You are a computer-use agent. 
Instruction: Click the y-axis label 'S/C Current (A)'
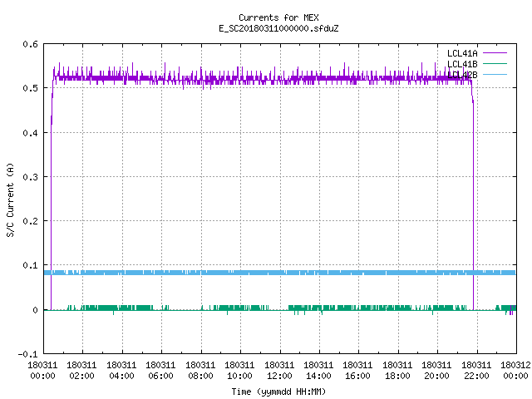tap(11, 199)
